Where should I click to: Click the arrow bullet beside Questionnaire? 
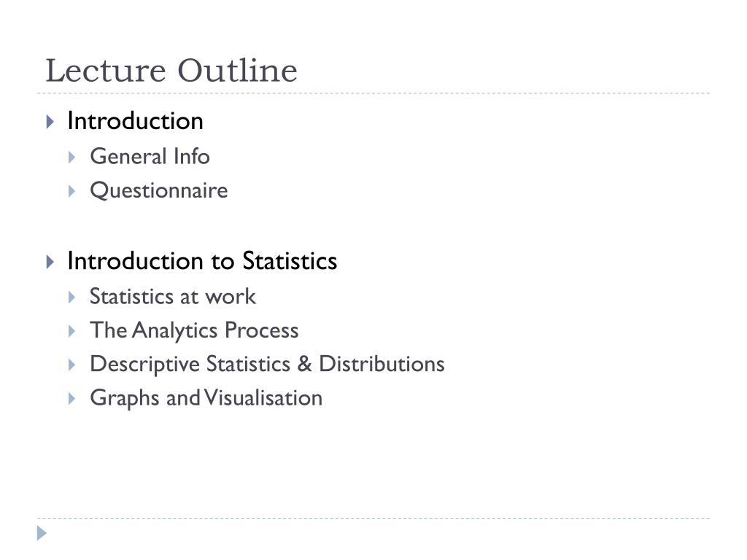(72, 192)
